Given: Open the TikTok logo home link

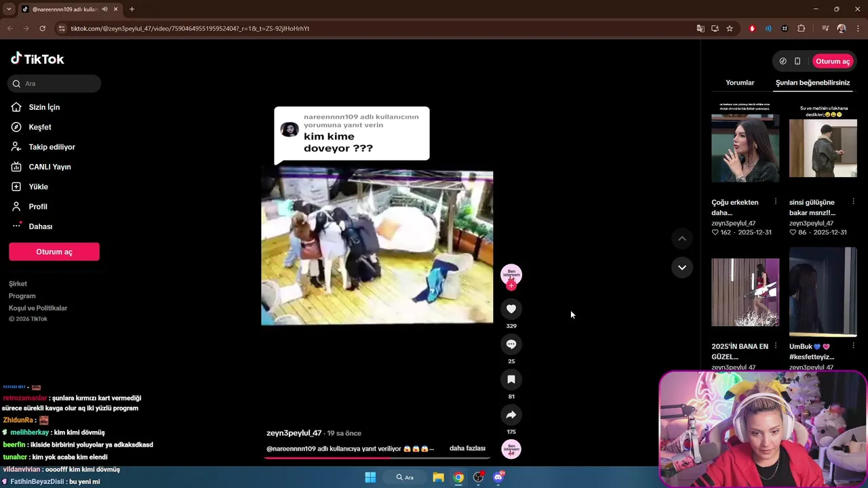Looking at the screenshot, I should click(x=37, y=59).
